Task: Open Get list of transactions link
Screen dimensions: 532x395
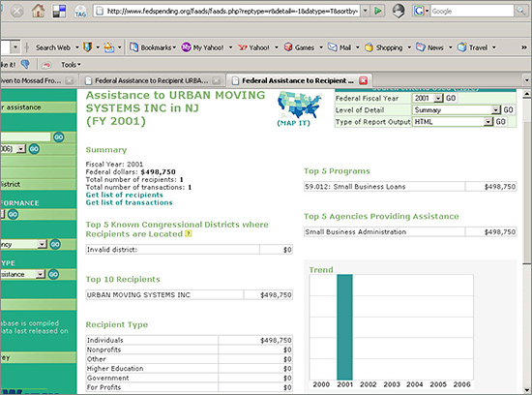Action: click(x=129, y=202)
